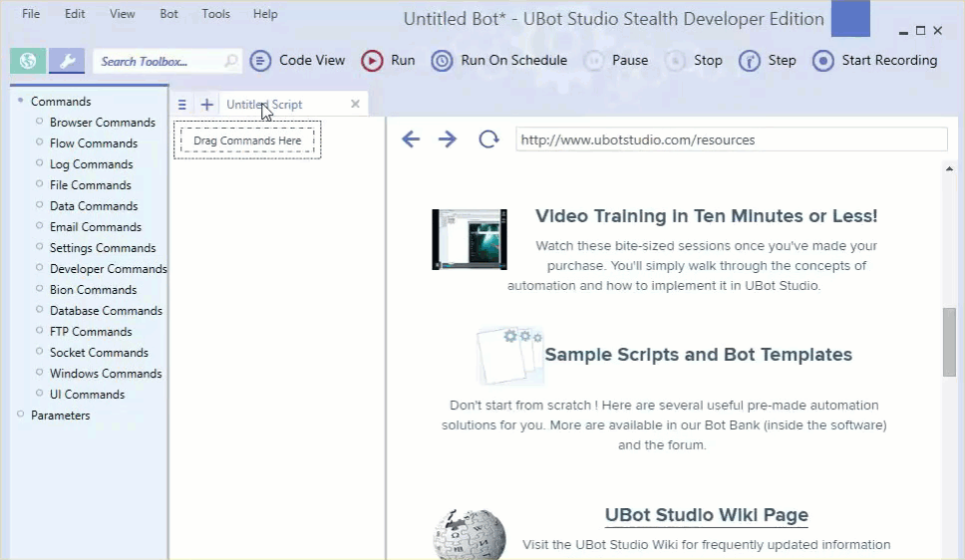Expand Developer Commands category
Image resolution: width=965 pixels, height=560 pixels.
tap(40, 268)
